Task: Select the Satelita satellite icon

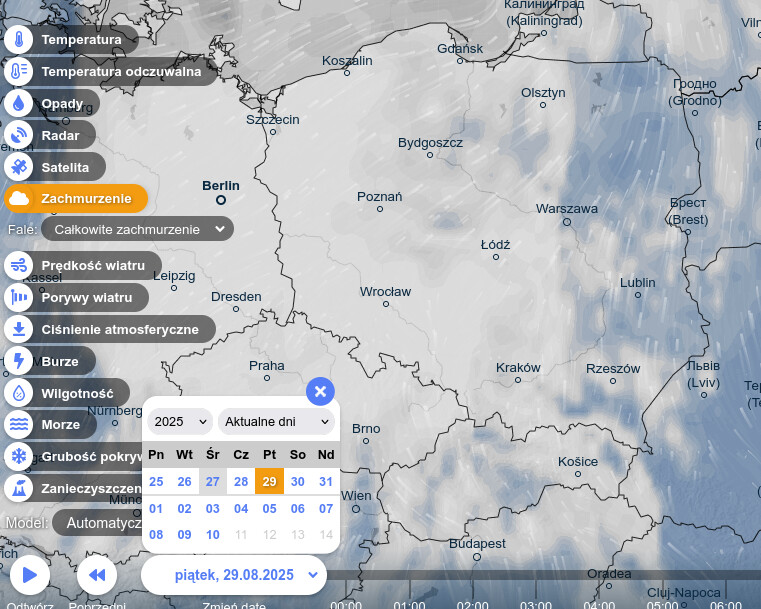Action: point(19,167)
